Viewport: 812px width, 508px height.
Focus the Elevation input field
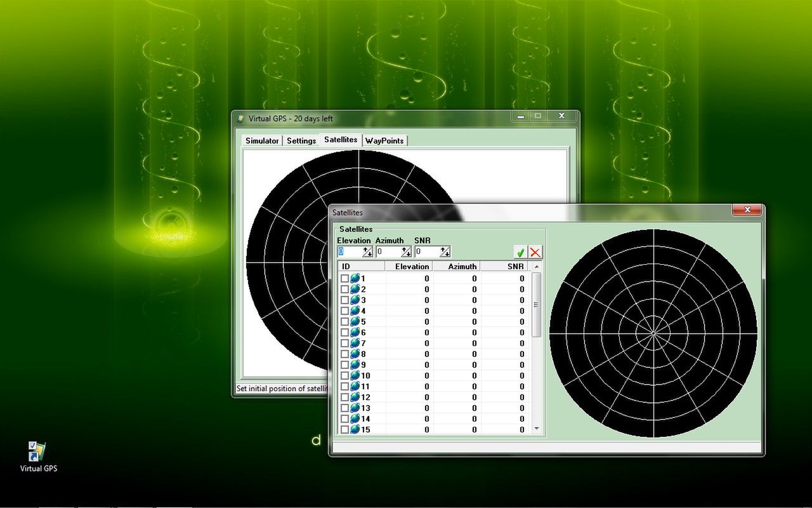pyautogui.click(x=350, y=252)
